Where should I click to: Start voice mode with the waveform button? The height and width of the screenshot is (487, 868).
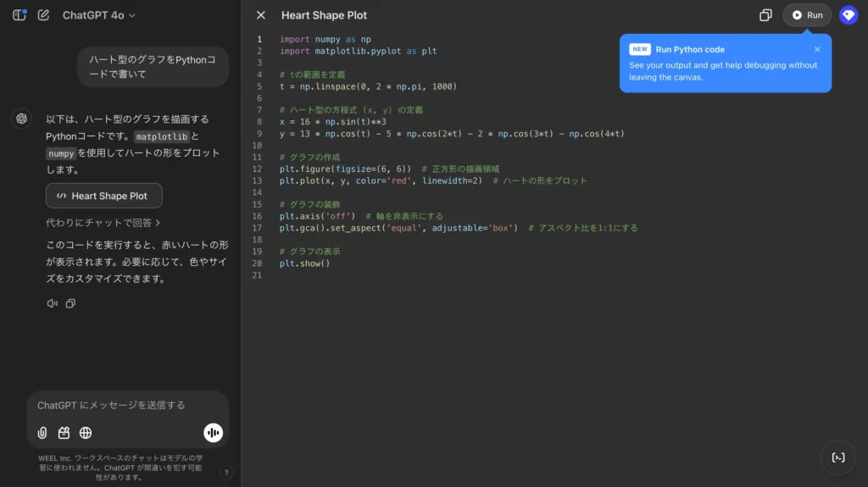[213, 433]
